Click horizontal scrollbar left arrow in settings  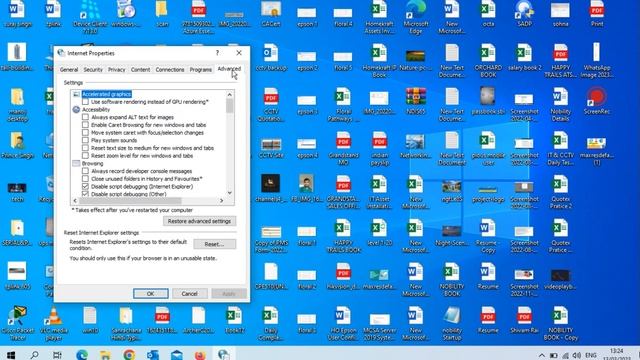coord(75,200)
